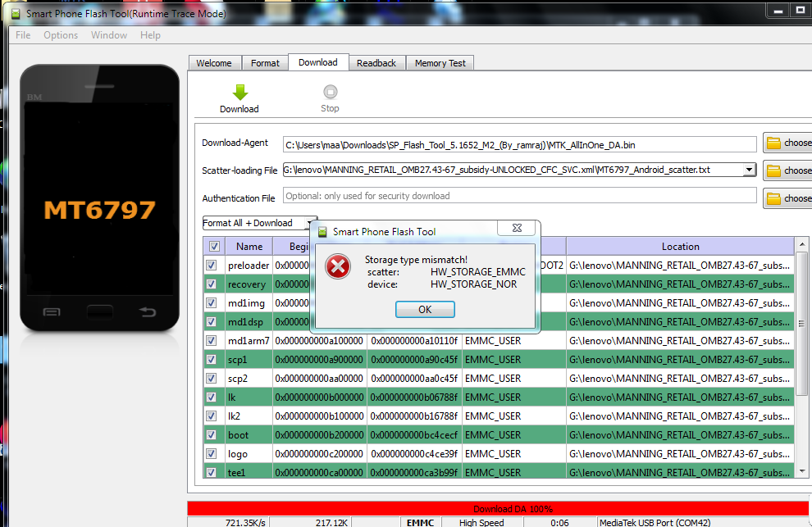Click the Location column header
812x527 pixels.
click(x=680, y=247)
